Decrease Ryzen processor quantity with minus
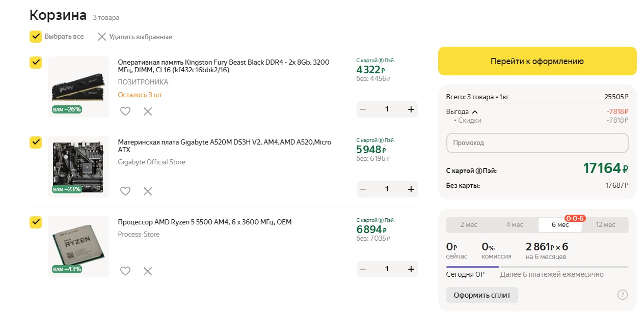 [363, 269]
